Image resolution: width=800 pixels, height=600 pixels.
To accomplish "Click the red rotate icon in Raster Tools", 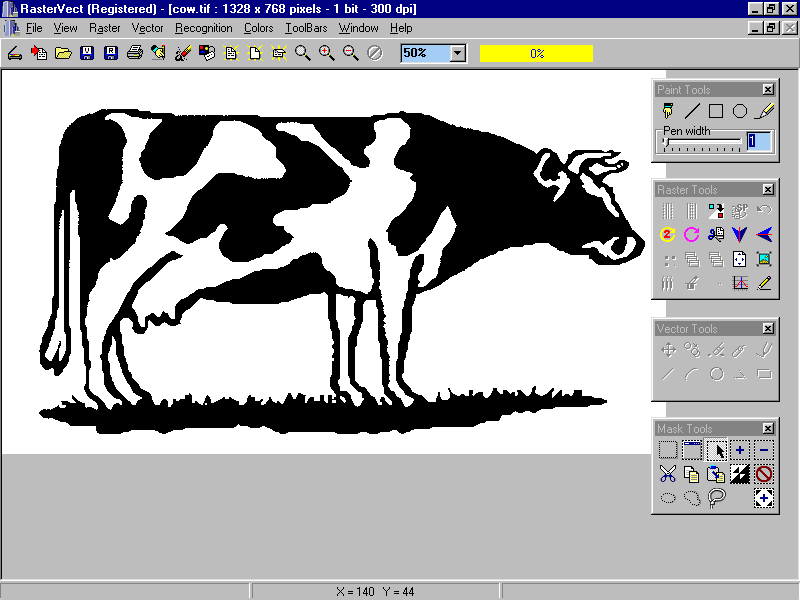I will [x=667, y=234].
